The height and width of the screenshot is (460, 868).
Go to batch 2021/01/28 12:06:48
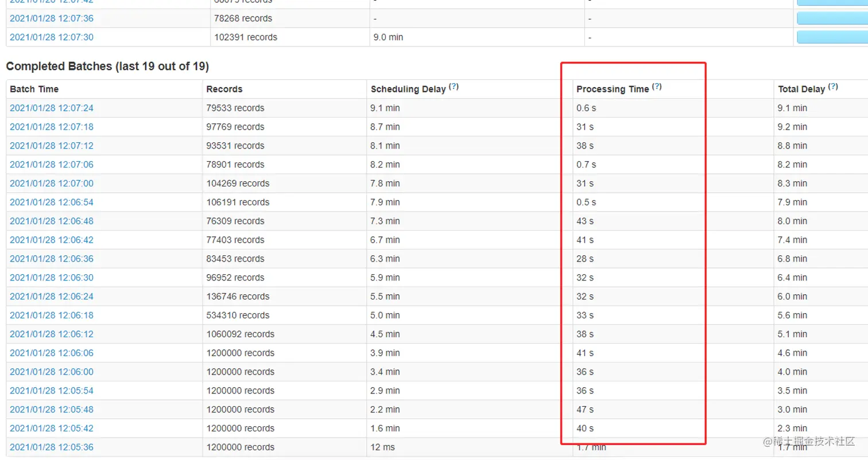(52, 221)
